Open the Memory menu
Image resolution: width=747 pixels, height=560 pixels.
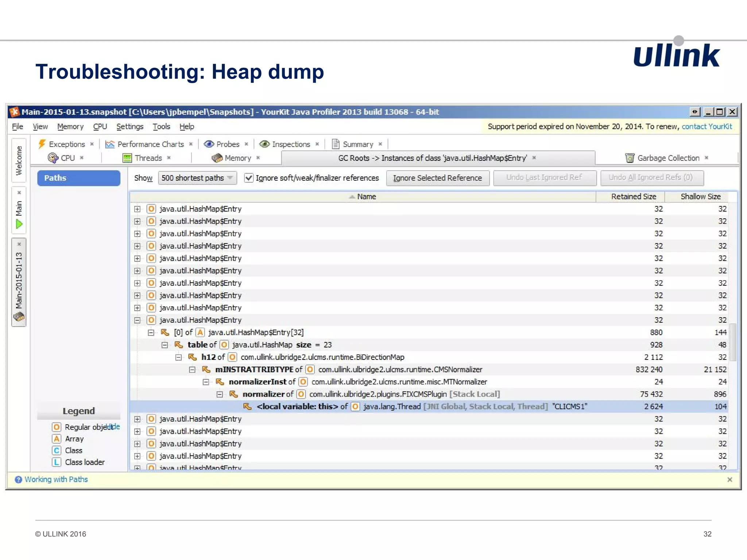click(70, 127)
